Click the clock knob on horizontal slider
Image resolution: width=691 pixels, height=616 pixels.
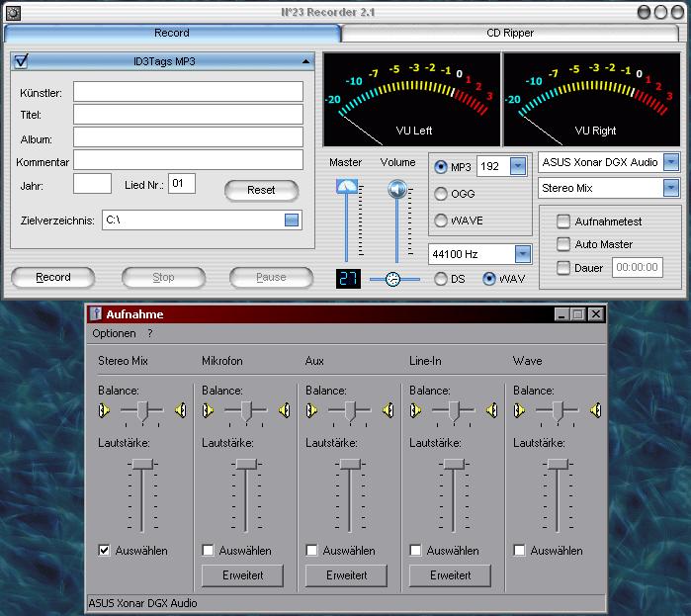[393, 280]
